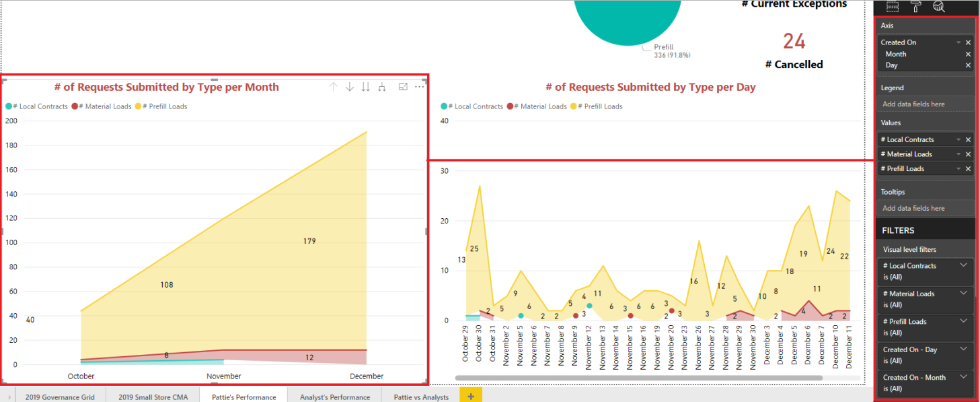Click the '108' data label on monthly chart
This screenshot has width=980, height=402.
[x=167, y=285]
